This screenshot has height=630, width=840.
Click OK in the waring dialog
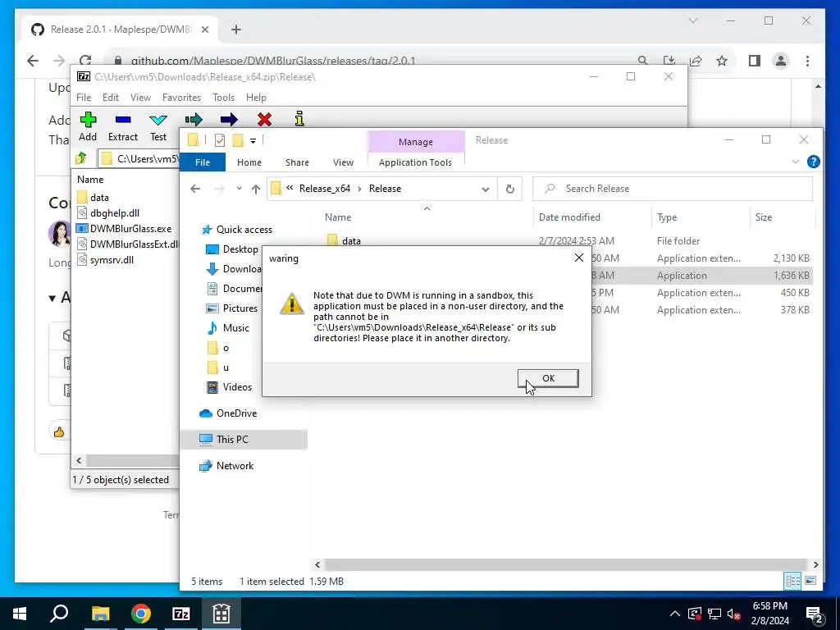(548, 378)
